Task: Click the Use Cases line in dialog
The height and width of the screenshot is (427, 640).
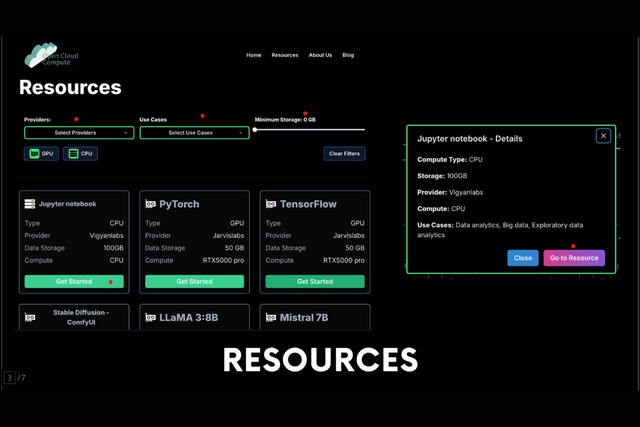Action: pos(500,230)
